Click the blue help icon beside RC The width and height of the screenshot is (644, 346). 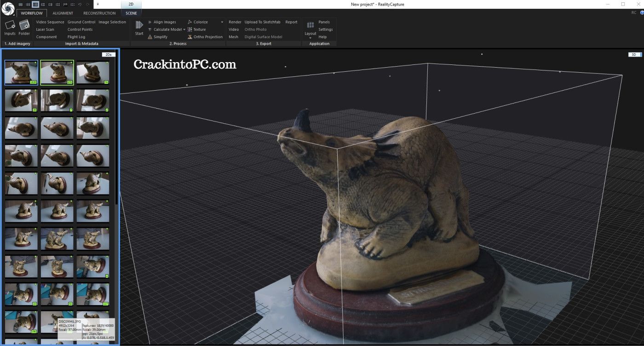642,13
